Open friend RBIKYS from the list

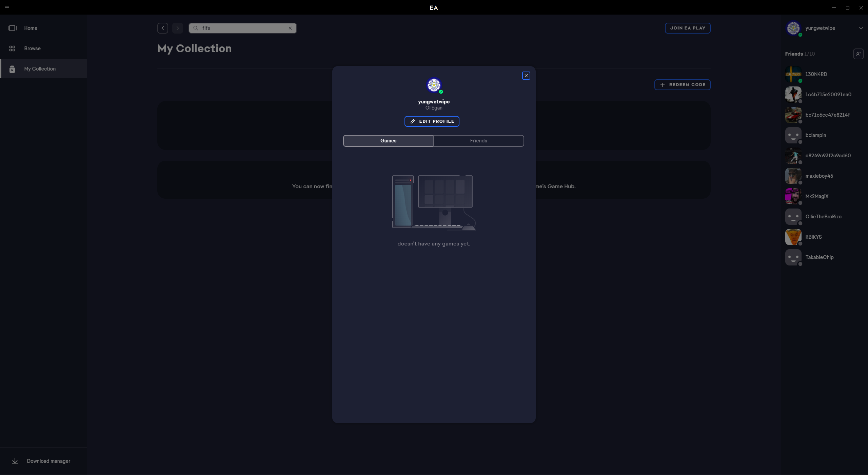click(813, 237)
